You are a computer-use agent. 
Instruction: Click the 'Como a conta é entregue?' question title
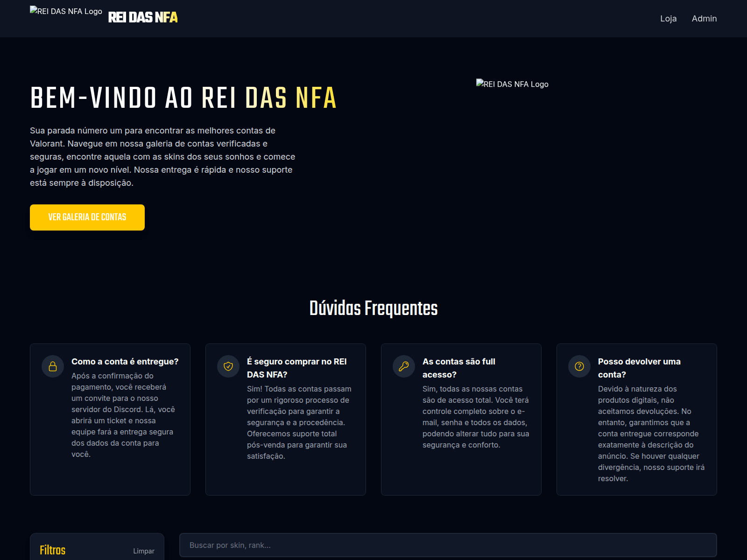(x=125, y=362)
